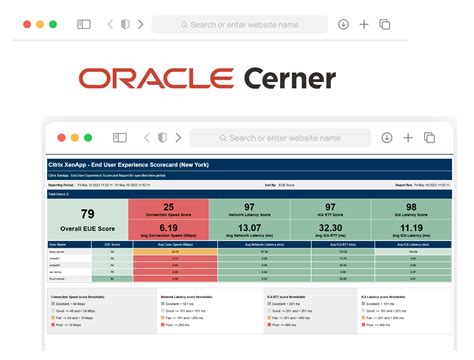Image resolution: width=474 pixels, height=360 pixels.
Task: Click the Avg Network Latency value 13.07
Action: click(249, 228)
